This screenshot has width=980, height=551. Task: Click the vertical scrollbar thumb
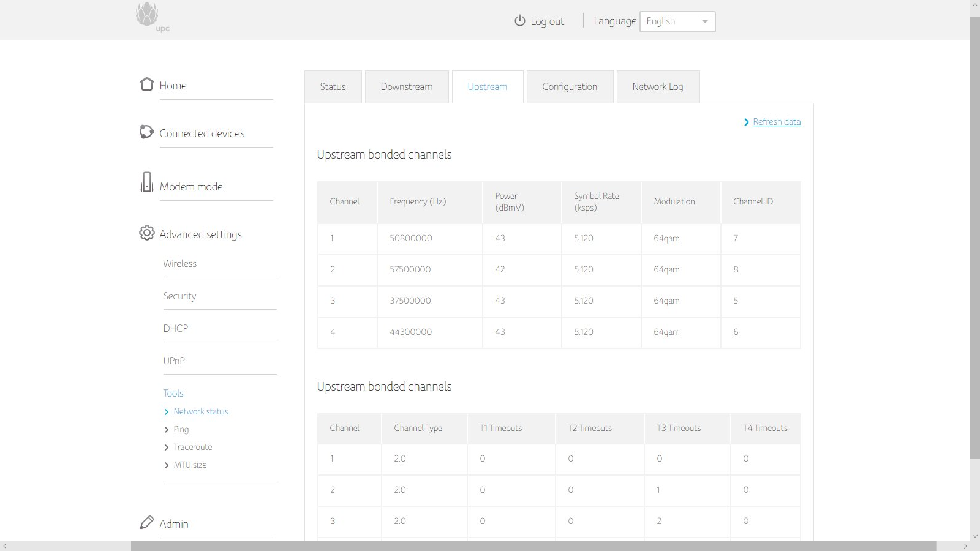click(975, 238)
